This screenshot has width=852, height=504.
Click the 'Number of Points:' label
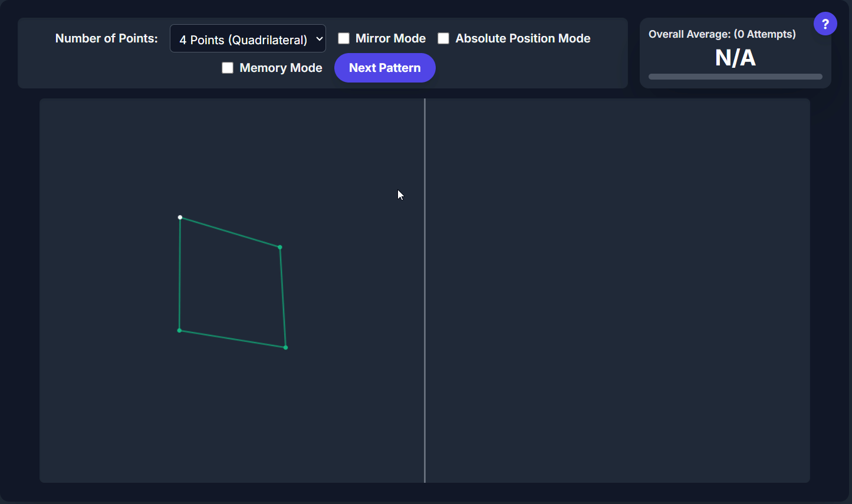click(107, 38)
